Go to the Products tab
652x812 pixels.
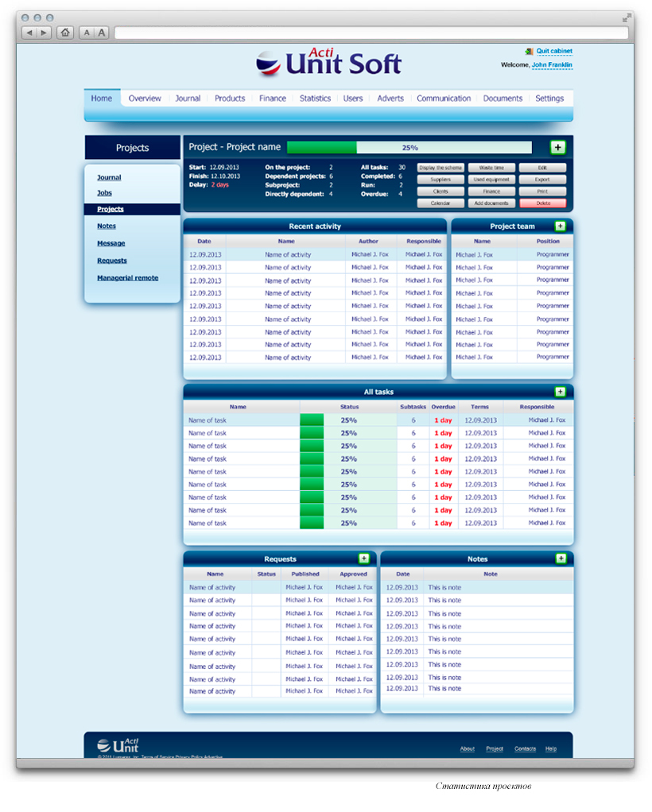click(230, 99)
